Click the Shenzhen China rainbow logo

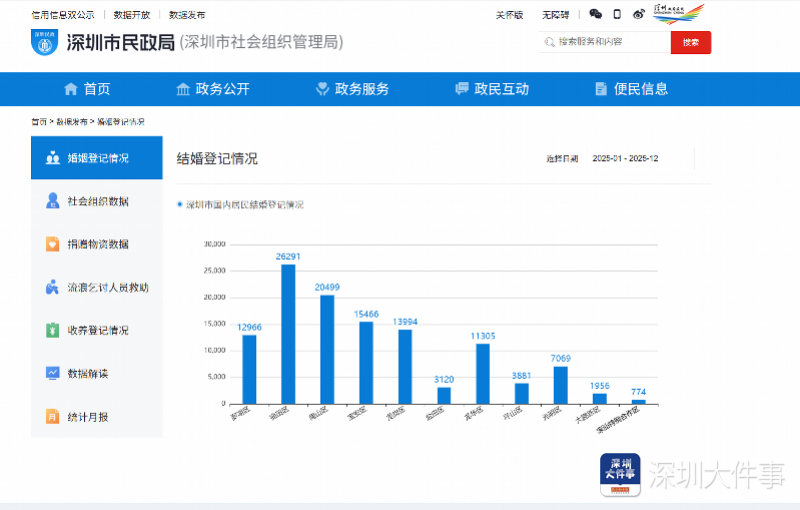click(679, 14)
